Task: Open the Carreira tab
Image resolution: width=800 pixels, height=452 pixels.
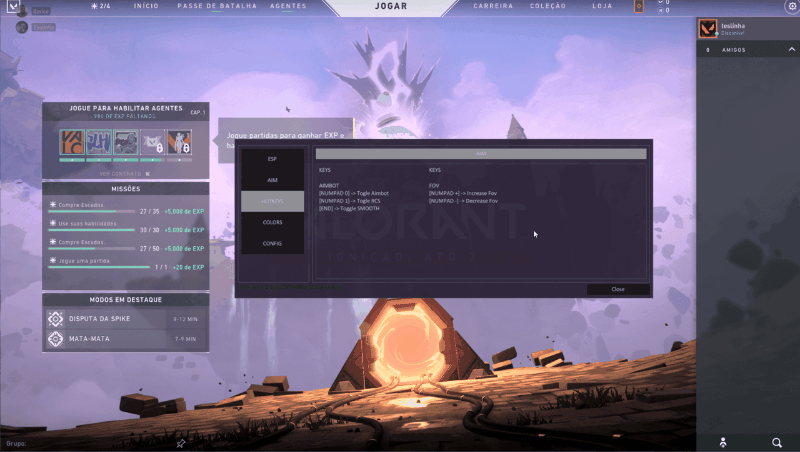Action: click(x=493, y=6)
